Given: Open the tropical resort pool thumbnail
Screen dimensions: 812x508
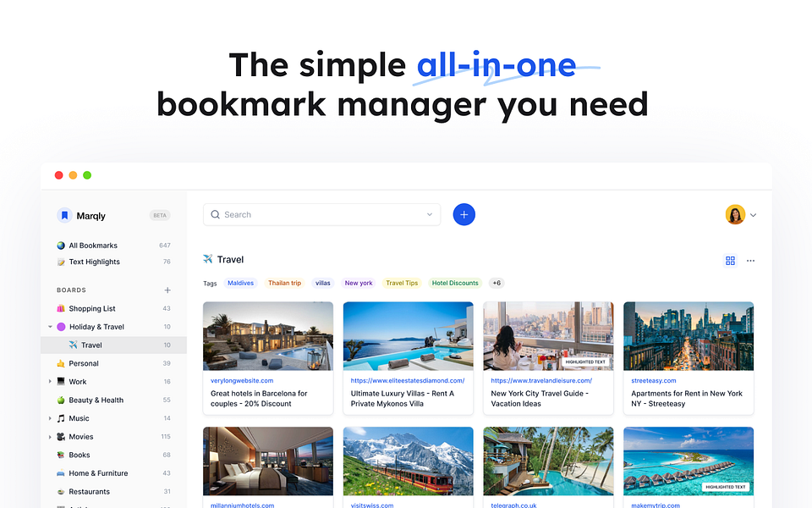Looking at the screenshot, I should [x=548, y=461].
